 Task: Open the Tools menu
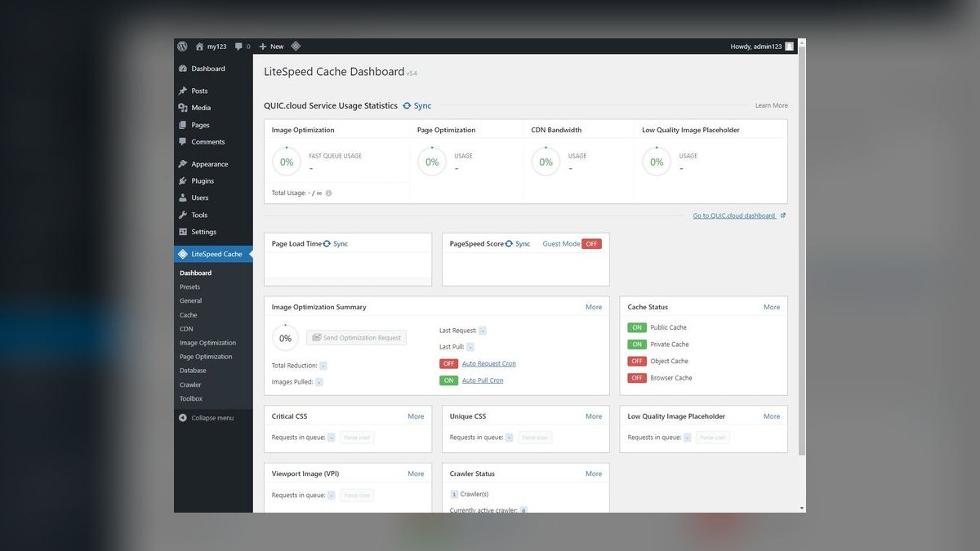coord(199,215)
